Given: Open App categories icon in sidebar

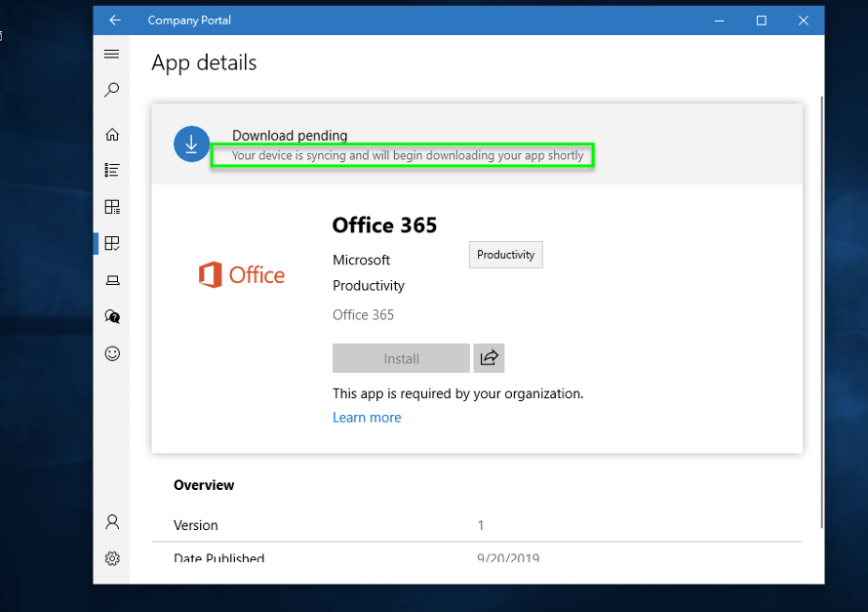Looking at the screenshot, I should tap(112, 207).
